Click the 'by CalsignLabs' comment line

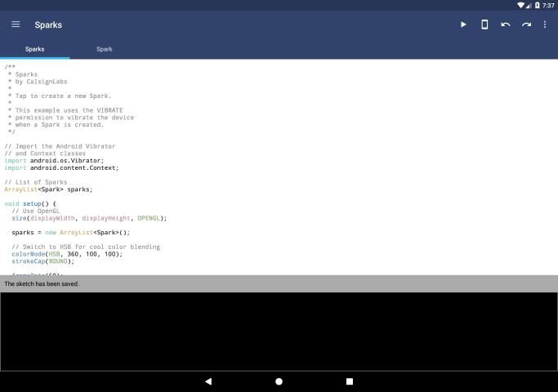[41, 82]
